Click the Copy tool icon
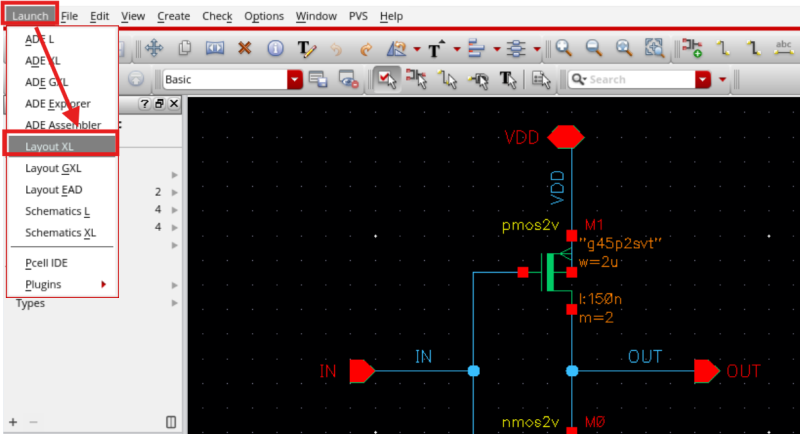Screen dimensions: 800x434 [185, 48]
